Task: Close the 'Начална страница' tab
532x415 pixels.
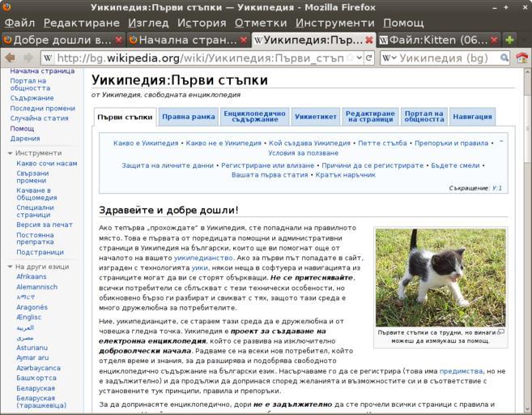Action: click(x=244, y=39)
